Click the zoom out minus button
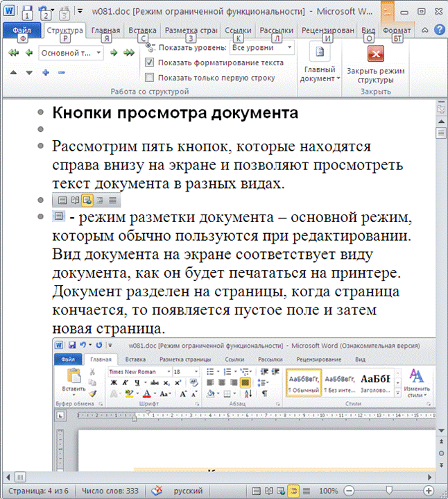 click(x=349, y=491)
